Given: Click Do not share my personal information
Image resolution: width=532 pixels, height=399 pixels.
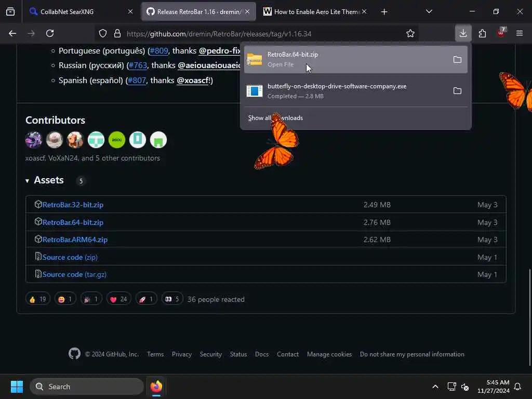Looking at the screenshot, I should 412,354.
